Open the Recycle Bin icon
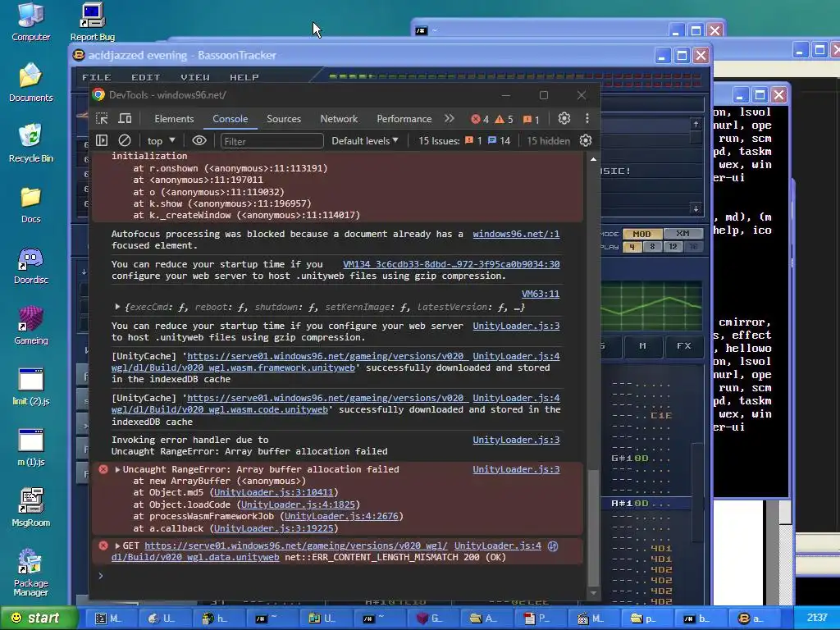 pos(30,143)
